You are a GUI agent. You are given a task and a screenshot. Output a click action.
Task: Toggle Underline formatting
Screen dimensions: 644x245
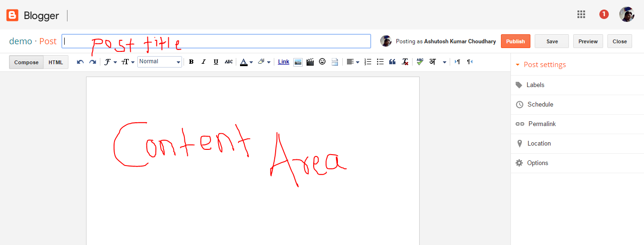(216, 62)
